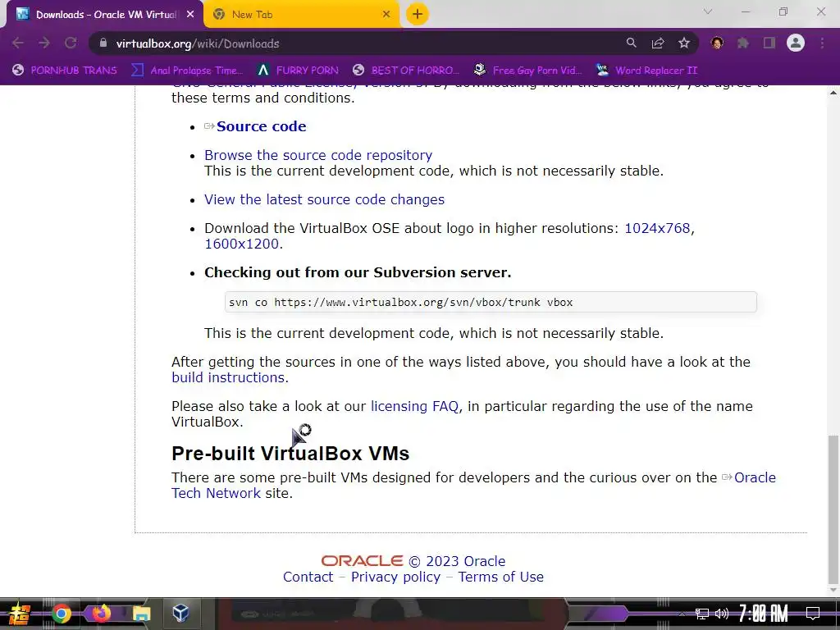Viewport: 840px width, 630px height.
Task: Open the licensing FAQ link
Action: (414, 406)
